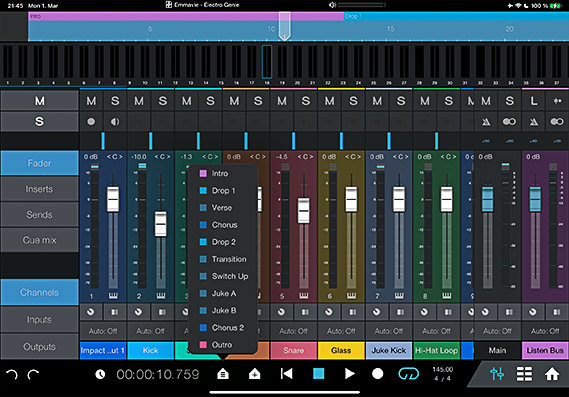Click the add marker icon
This screenshot has height=397, width=569.
pyautogui.click(x=254, y=373)
